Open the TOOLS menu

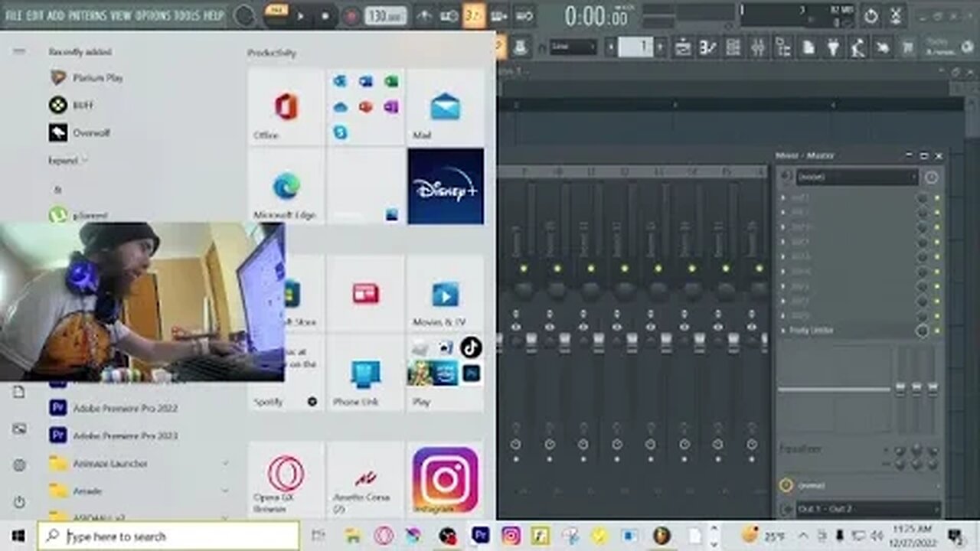coord(188,15)
